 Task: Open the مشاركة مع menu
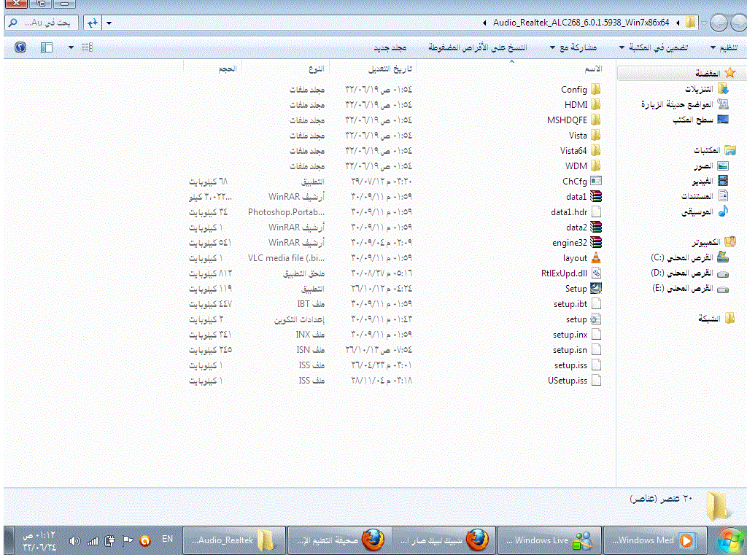tap(573, 47)
